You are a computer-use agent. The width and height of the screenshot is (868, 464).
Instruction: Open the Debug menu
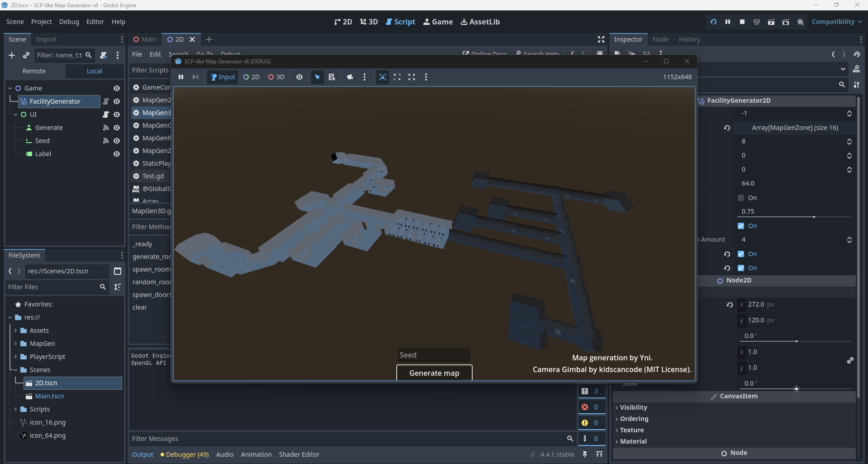[69, 22]
